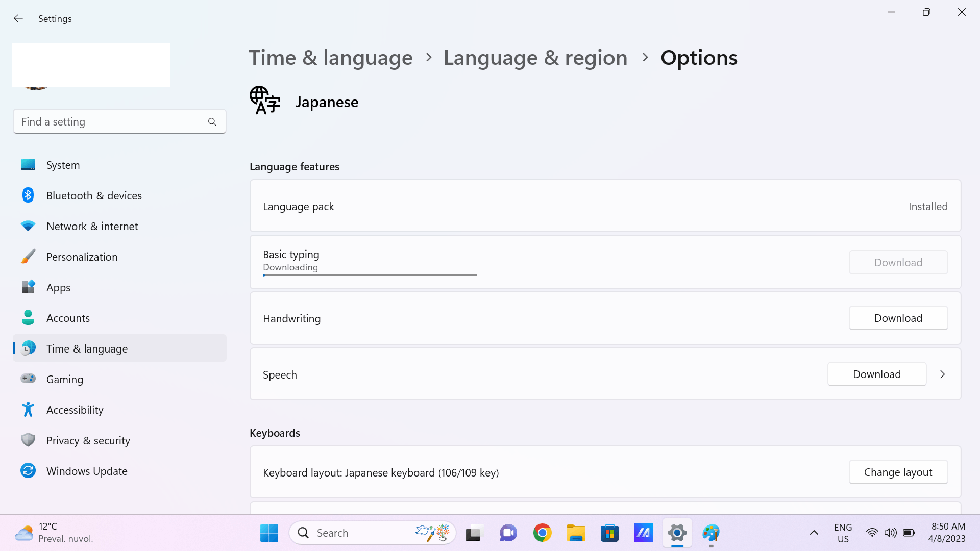The height and width of the screenshot is (551, 980).
Task: Download the Speech feature
Action: tap(877, 374)
